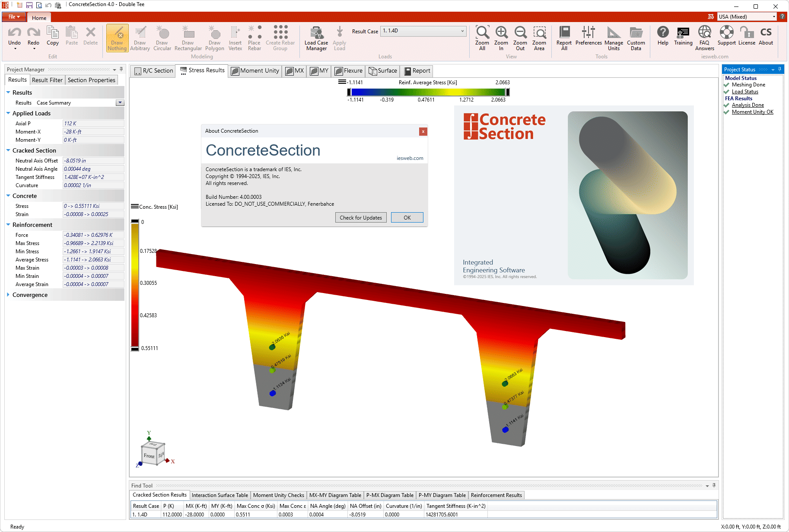Image resolution: width=789 pixels, height=532 pixels.
Task: Click the Zoom All tool
Action: tap(482, 38)
